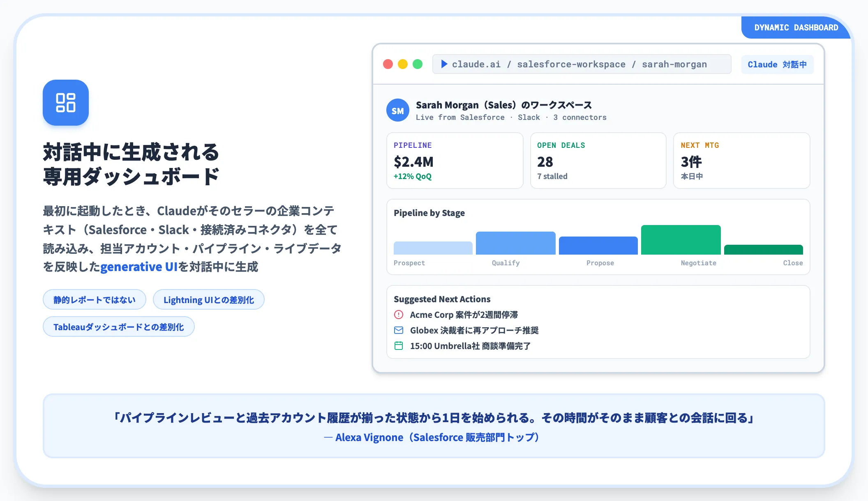Click the claude.ai salesforce-workspace address field
Viewport: 868px width, 501px height.
[582, 64]
